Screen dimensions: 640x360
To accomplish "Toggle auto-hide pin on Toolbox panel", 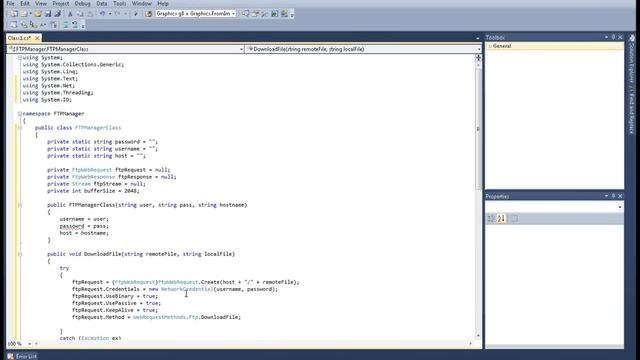I will click(x=613, y=37).
